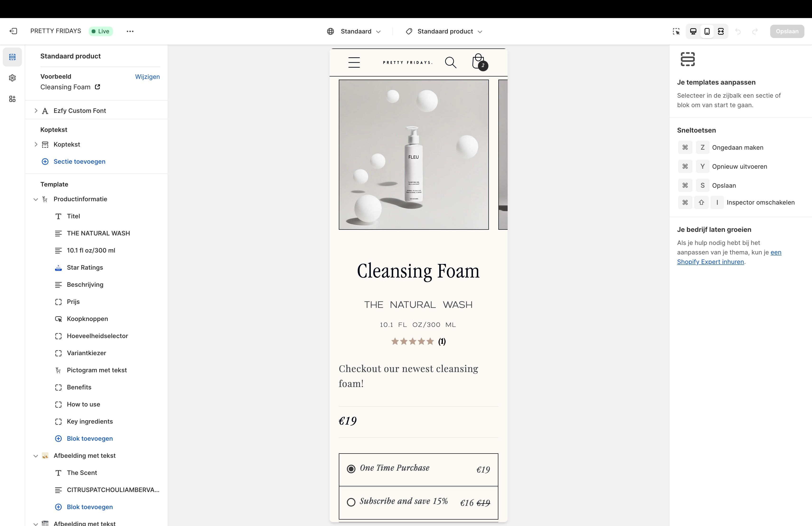Switch to desktop preview icon
Screen dimensions: 812x526
pos(693,31)
